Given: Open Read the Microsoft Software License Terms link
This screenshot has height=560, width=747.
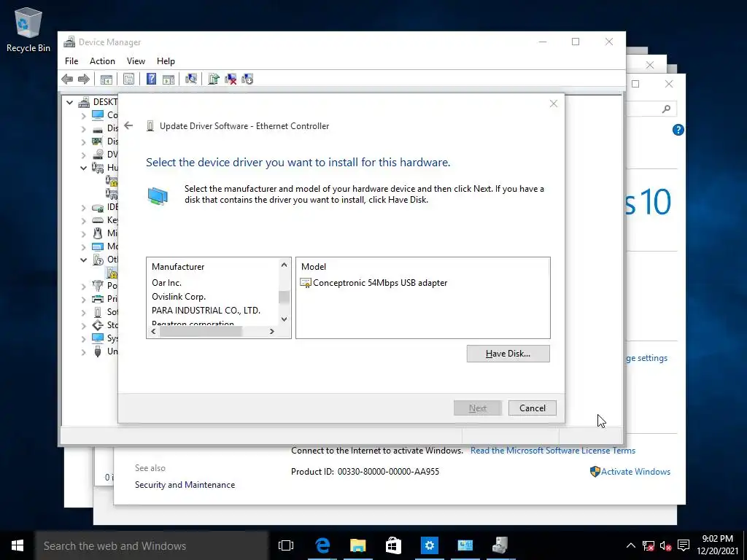Looking at the screenshot, I should click(x=553, y=451).
